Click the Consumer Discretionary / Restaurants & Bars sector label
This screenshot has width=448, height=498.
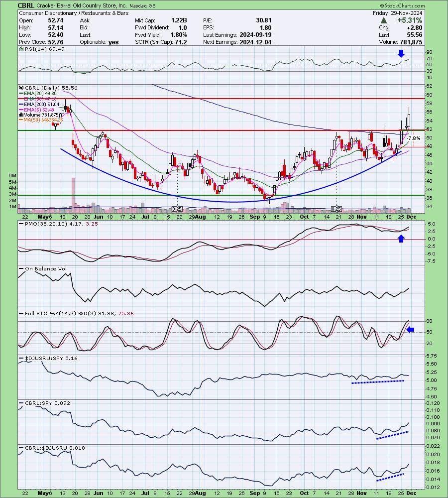(x=74, y=13)
